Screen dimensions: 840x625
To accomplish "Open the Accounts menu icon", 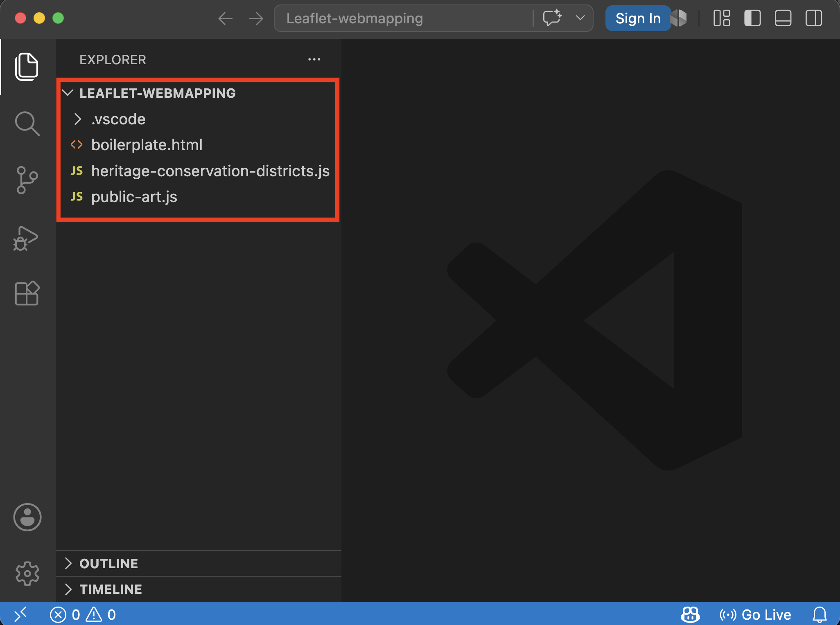I will pos(27,517).
